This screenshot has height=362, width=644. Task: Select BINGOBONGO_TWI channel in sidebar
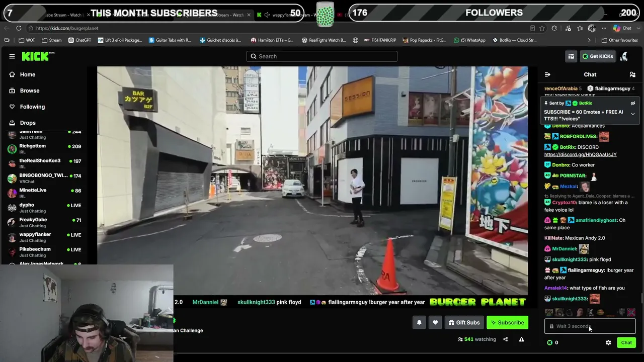click(44, 178)
